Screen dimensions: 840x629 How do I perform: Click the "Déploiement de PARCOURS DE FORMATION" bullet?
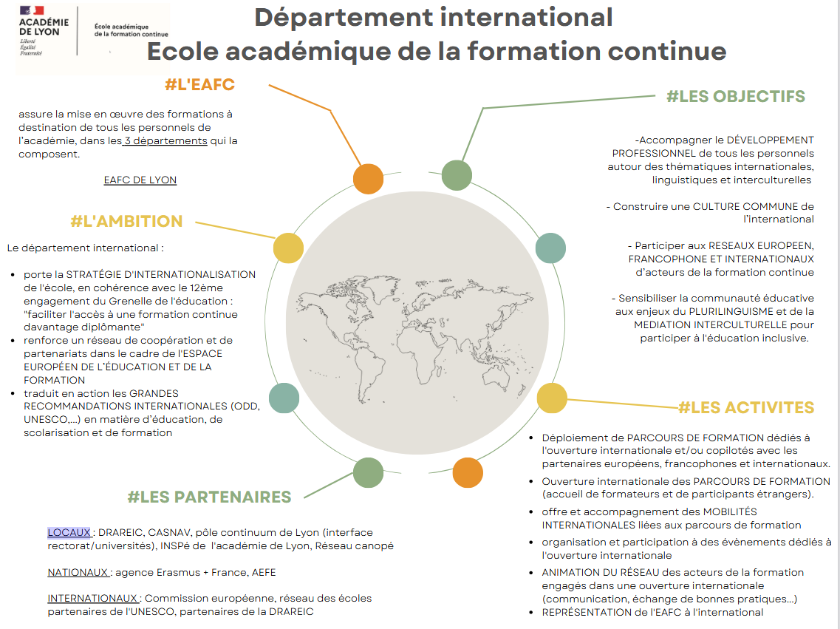click(686, 451)
